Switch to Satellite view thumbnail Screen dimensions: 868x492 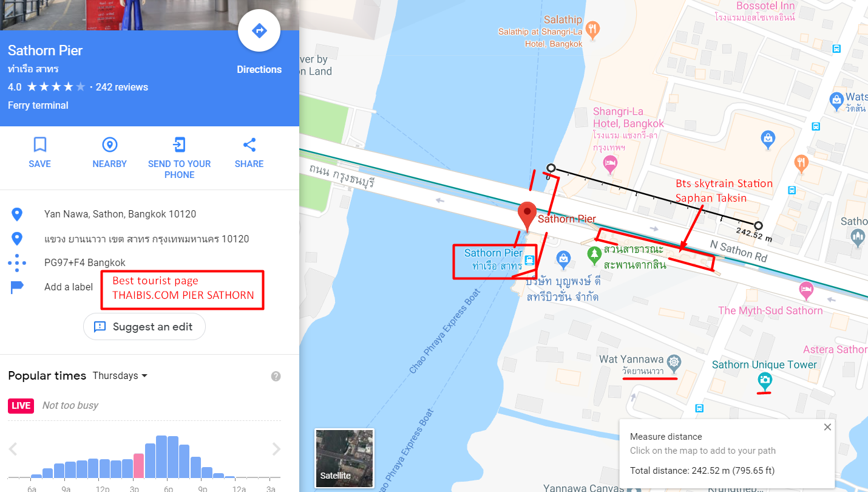pyautogui.click(x=345, y=458)
